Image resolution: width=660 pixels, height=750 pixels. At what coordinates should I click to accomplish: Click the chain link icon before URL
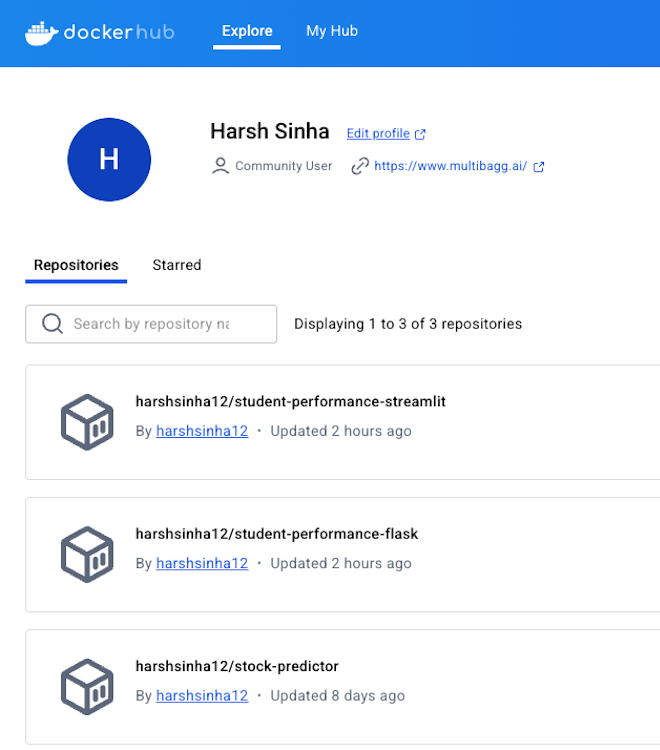360,166
